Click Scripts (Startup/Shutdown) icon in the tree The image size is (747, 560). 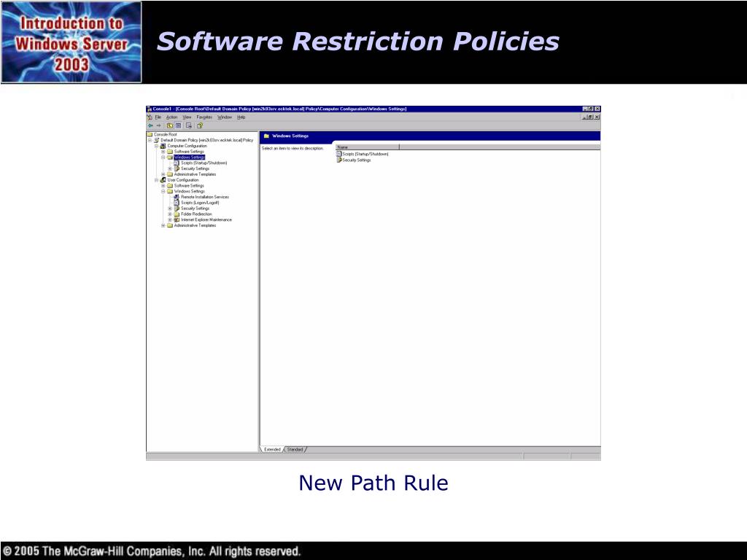tap(177, 163)
